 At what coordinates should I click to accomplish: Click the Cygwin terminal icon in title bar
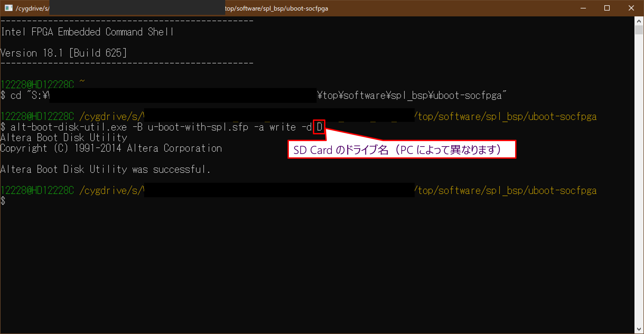[8, 8]
